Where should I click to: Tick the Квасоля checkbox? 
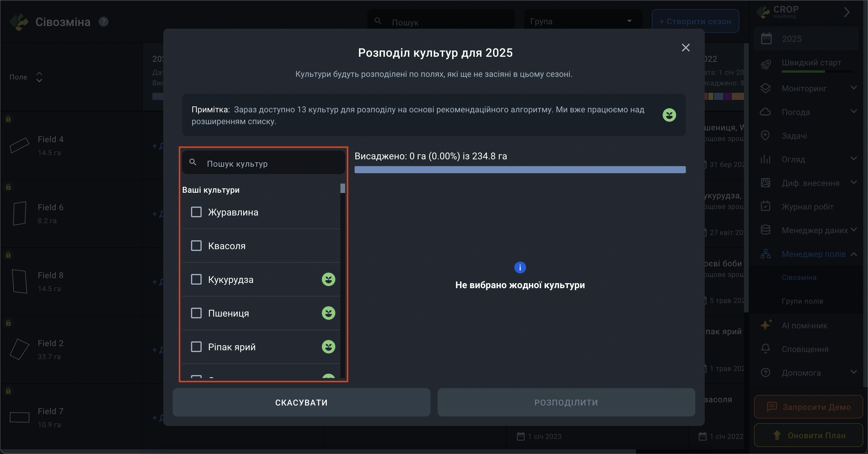(x=196, y=246)
